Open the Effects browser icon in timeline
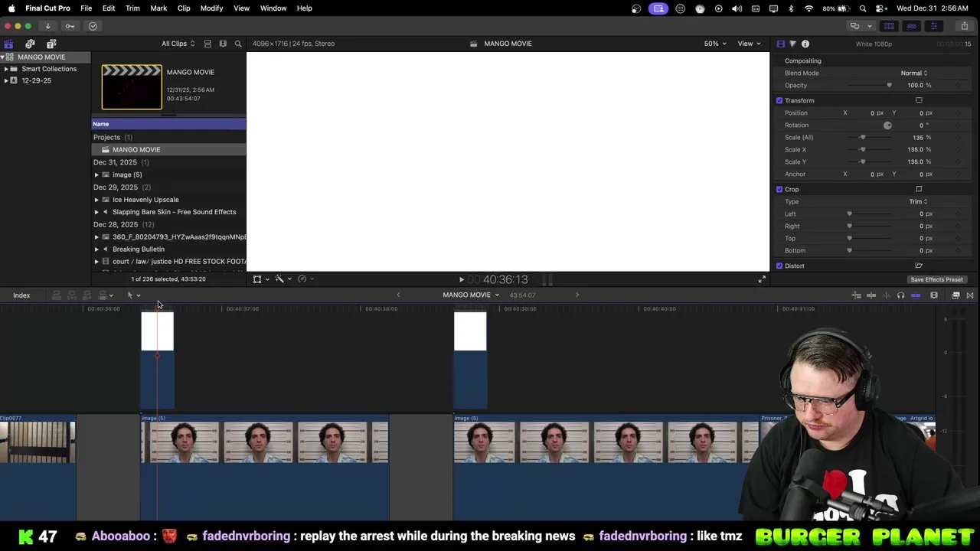 point(955,295)
